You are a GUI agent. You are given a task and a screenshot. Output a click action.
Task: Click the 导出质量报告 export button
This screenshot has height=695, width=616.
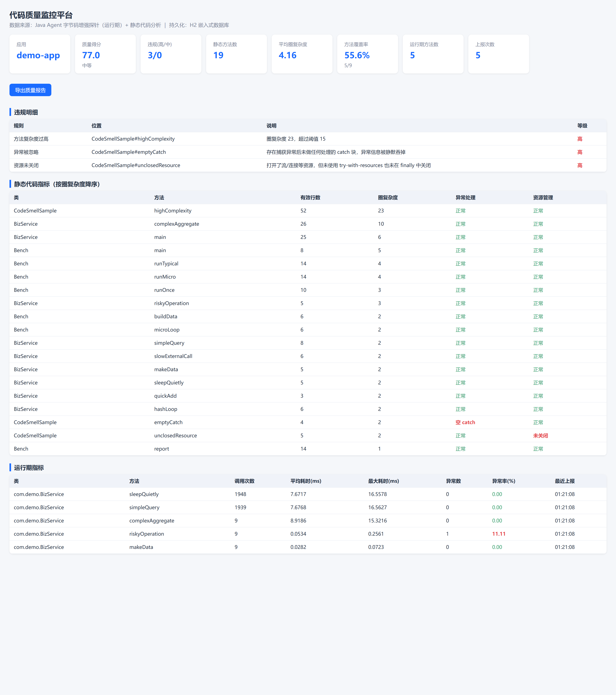point(30,90)
